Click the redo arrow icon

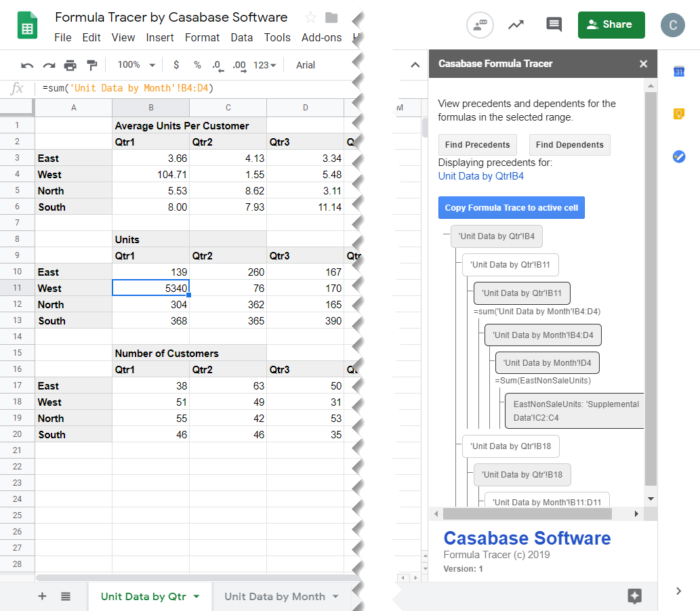[49, 65]
